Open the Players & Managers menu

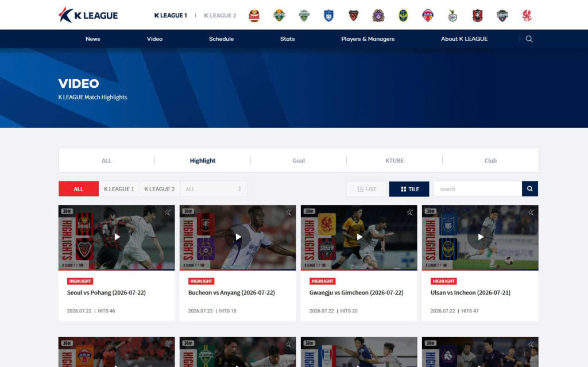coord(368,38)
